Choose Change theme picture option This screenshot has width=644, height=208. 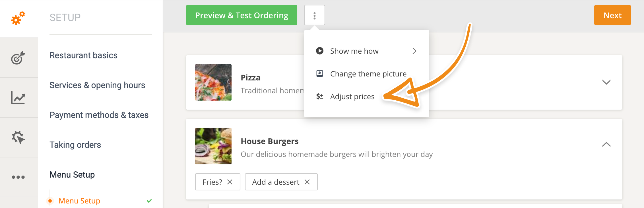368,74
